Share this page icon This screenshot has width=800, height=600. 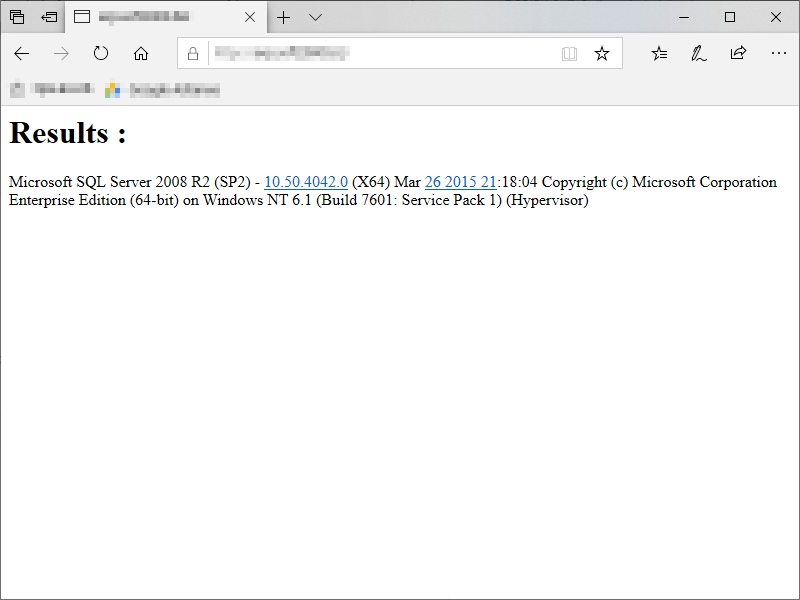tap(738, 53)
